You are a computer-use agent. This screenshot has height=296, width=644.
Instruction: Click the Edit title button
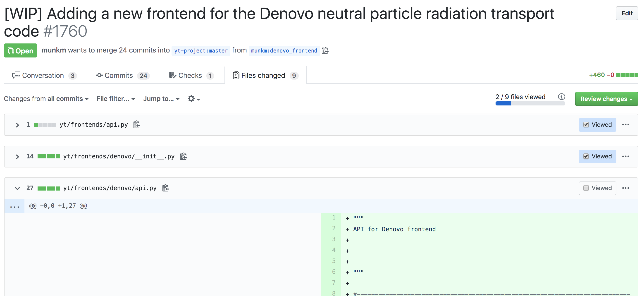(x=627, y=13)
